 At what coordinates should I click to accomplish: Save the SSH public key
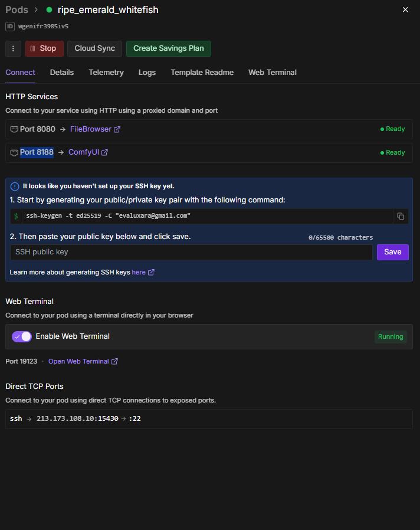click(392, 252)
